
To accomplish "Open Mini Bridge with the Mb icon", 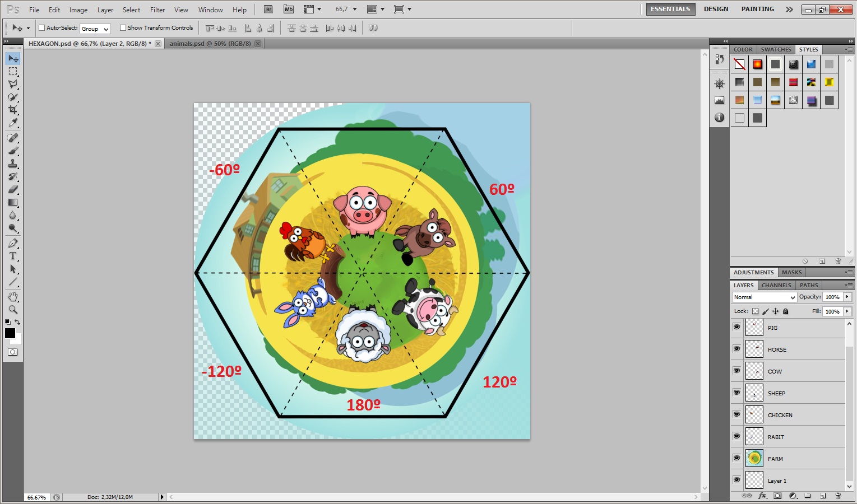I will (x=289, y=10).
